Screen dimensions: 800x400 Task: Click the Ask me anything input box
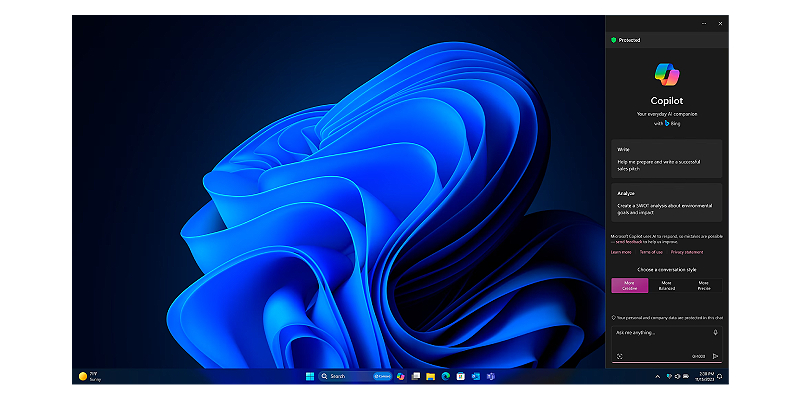coord(666,344)
